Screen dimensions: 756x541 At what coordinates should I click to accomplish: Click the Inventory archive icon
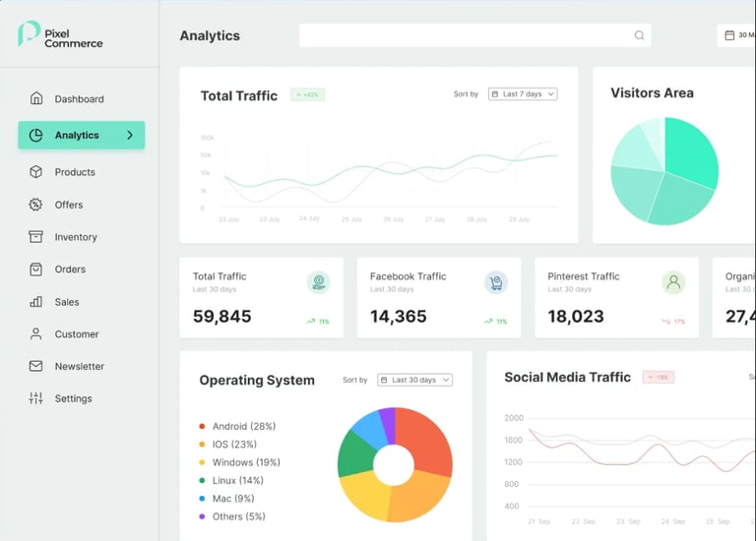[x=35, y=236]
